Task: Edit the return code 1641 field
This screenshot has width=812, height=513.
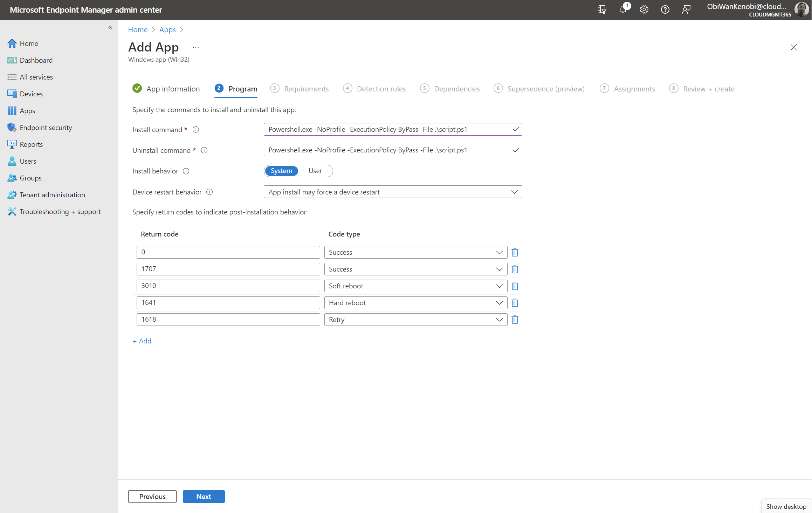Action: click(x=228, y=303)
